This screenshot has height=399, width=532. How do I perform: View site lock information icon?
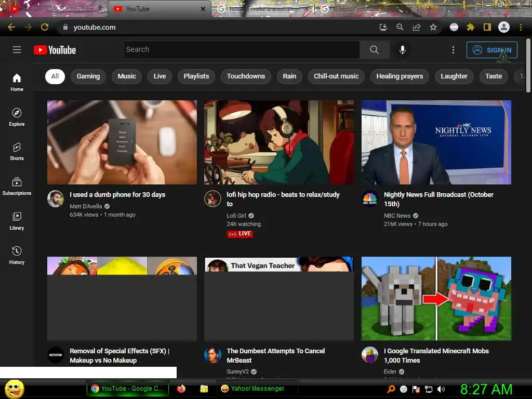point(65,27)
